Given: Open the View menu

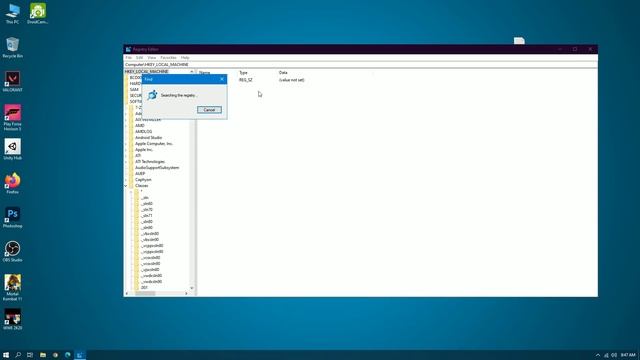Looking at the screenshot, I should [152, 58].
